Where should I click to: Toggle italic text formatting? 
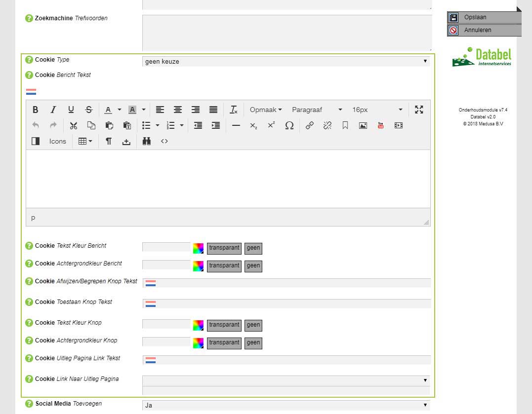(53, 110)
